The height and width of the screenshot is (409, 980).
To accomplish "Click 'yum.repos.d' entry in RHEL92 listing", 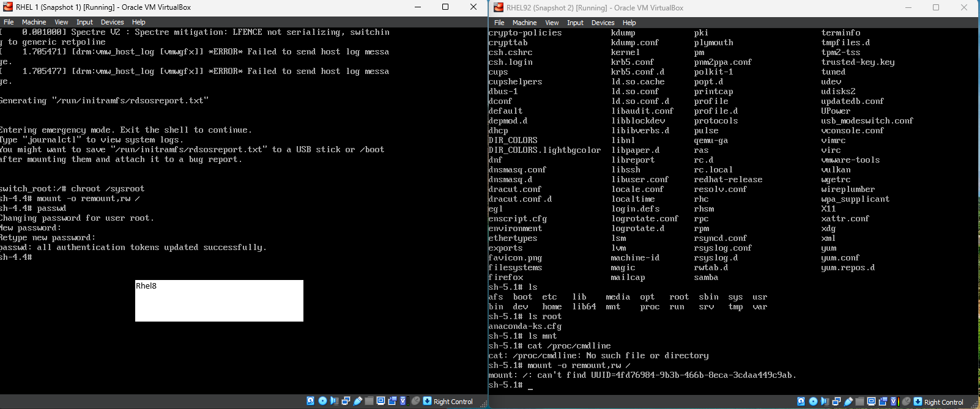I will click(848, 267).
